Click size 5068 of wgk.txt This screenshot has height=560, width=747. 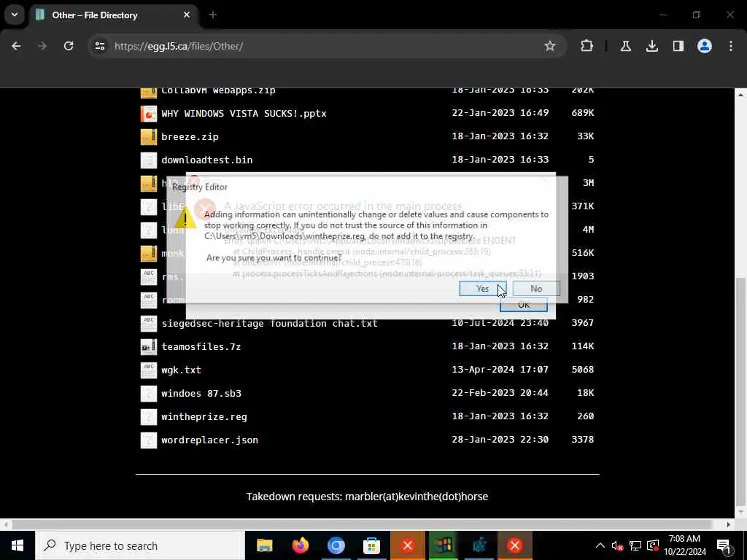[582, 370]
